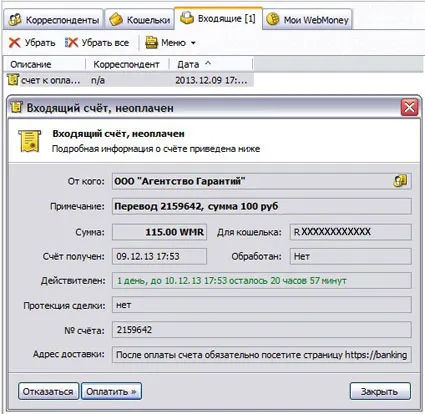Click the Примечание field Перевод 2159642

tap(262, 206)
